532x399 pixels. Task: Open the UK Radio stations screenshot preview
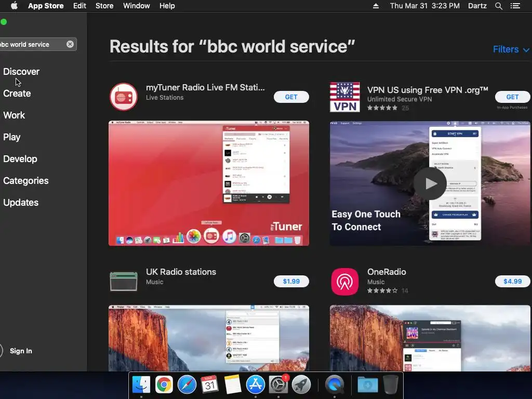[209, 338]
